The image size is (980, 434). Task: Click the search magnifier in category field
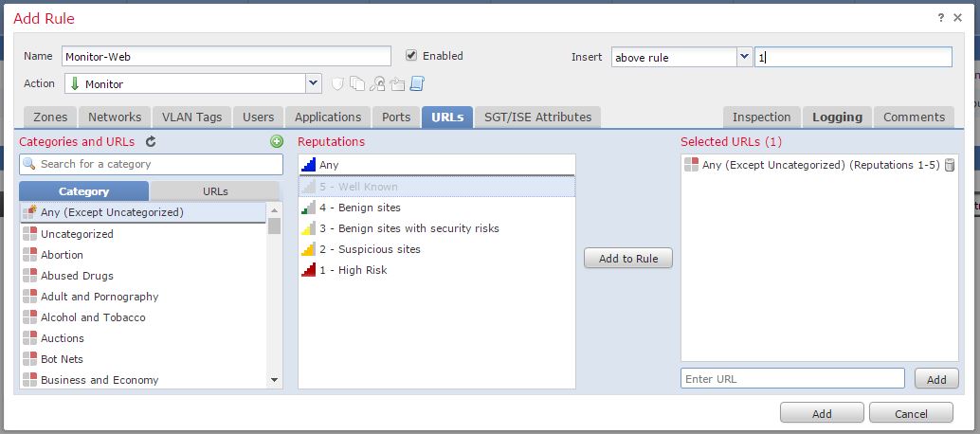point(30,164)
